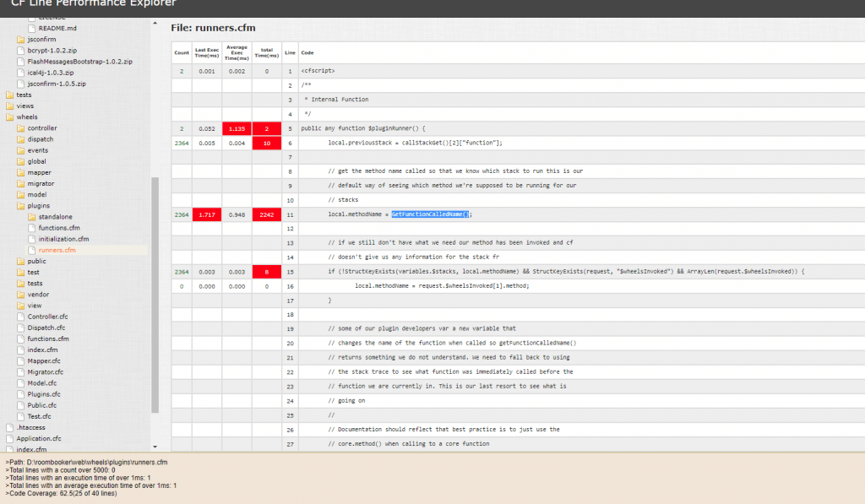The image size is (865, 504).
Task: Click the Count column header
Action: [x=182, y=53]
